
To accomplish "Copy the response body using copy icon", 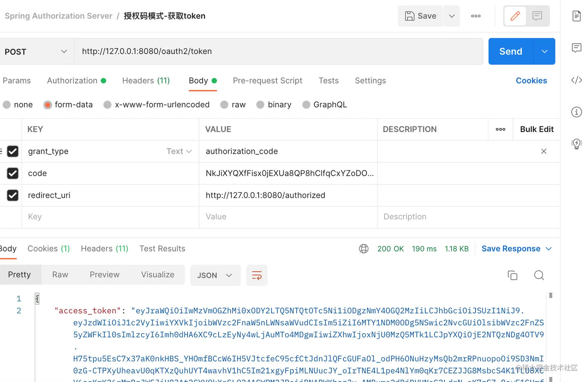I will pos(513,275).
